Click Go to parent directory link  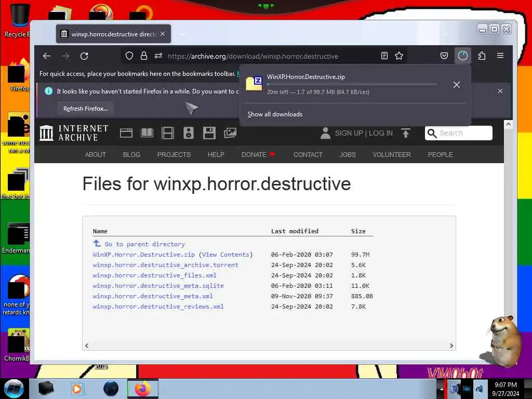[144, 244]
